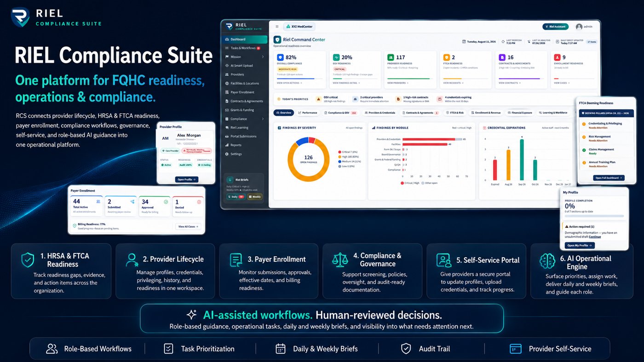This screenshot has width=644, height=362.
Task: Click the Approved checkmark icon
Action: (166, 201)
